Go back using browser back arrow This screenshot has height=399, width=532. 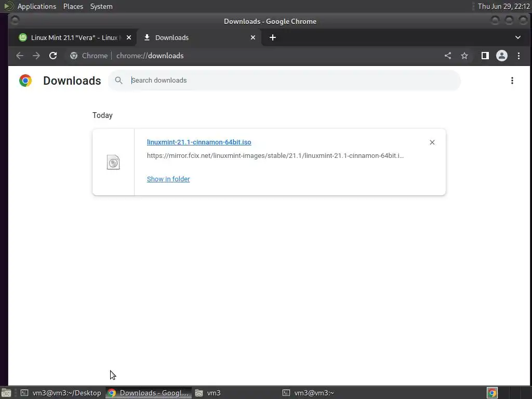[20, 56]
